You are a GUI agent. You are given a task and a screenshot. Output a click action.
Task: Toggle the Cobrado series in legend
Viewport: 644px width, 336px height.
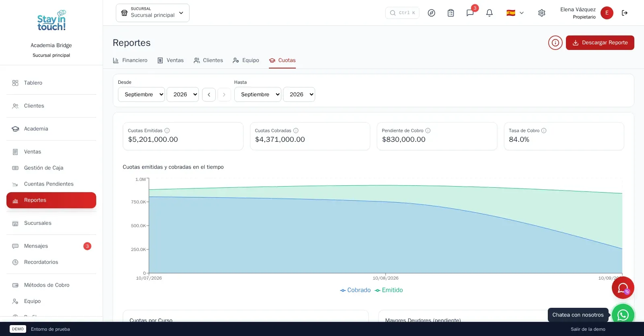click(x=355, y=290)
